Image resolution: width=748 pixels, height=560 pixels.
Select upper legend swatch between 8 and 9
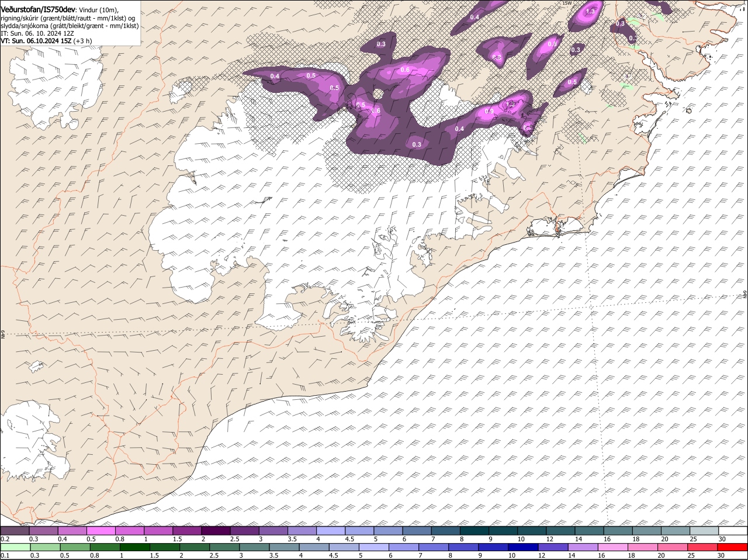[x=474, y=531]
